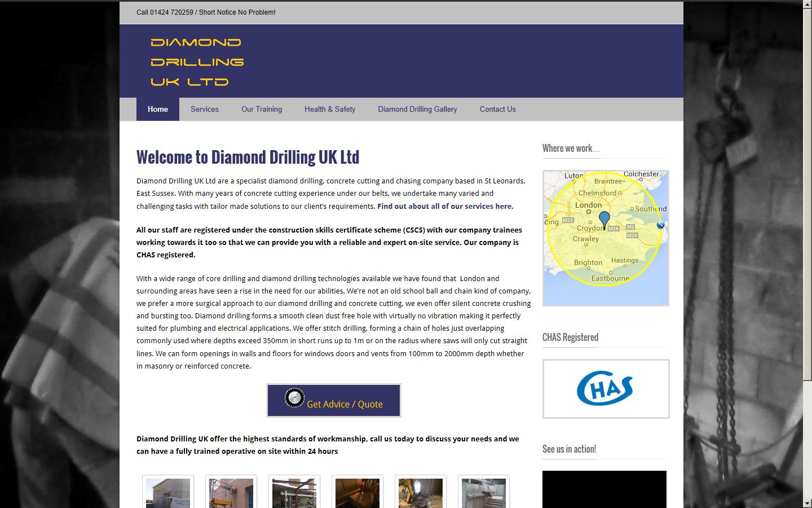The image size is (812, 508).
Task: Click the Diamond Drilling UK Ltd logo
Action: click(196, 61)
